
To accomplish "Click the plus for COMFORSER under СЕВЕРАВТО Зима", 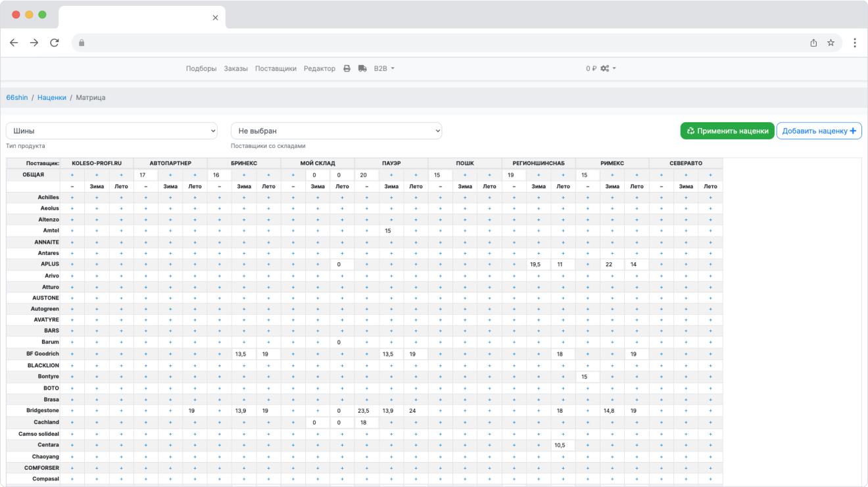I will coord(686,468).
